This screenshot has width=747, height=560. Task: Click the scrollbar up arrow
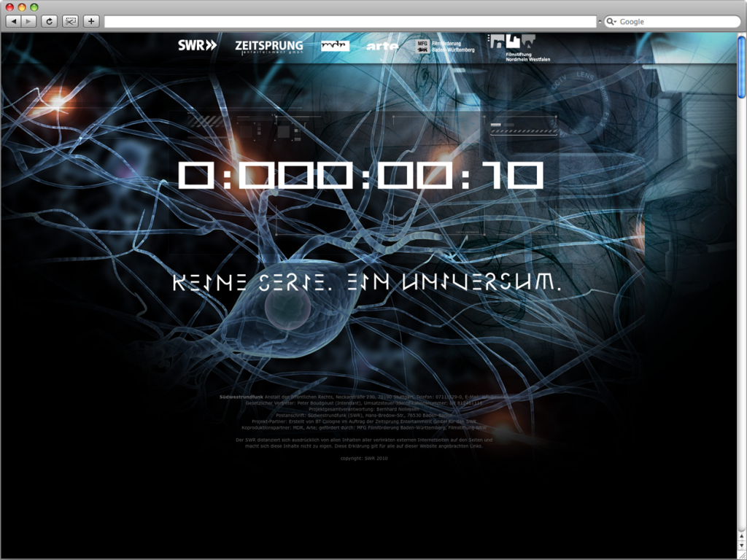pos(742,536)
